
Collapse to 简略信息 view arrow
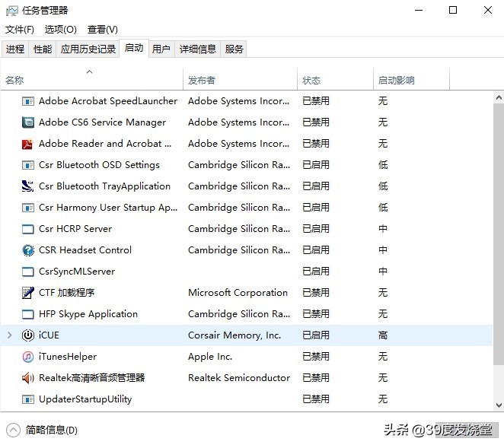point(13,430)
